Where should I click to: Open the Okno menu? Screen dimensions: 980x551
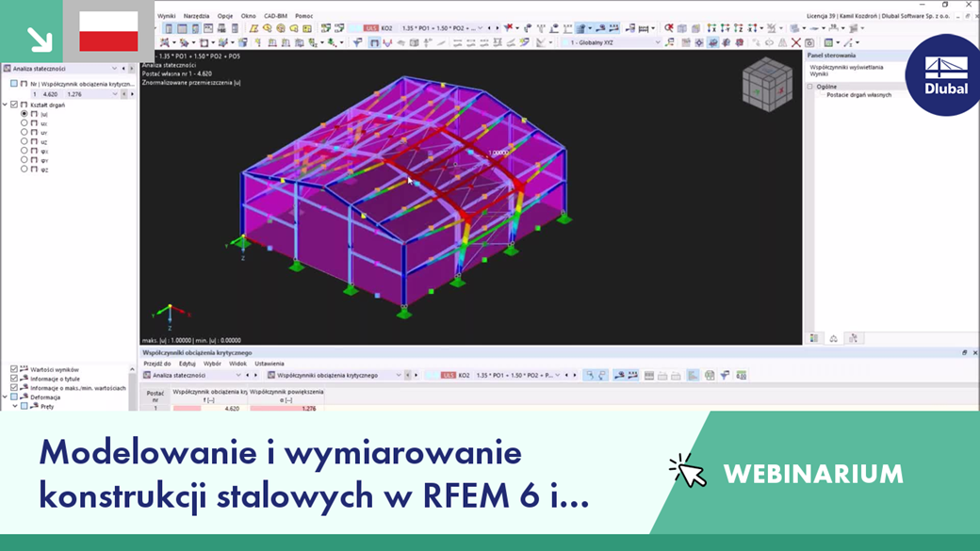pos(248,16)
